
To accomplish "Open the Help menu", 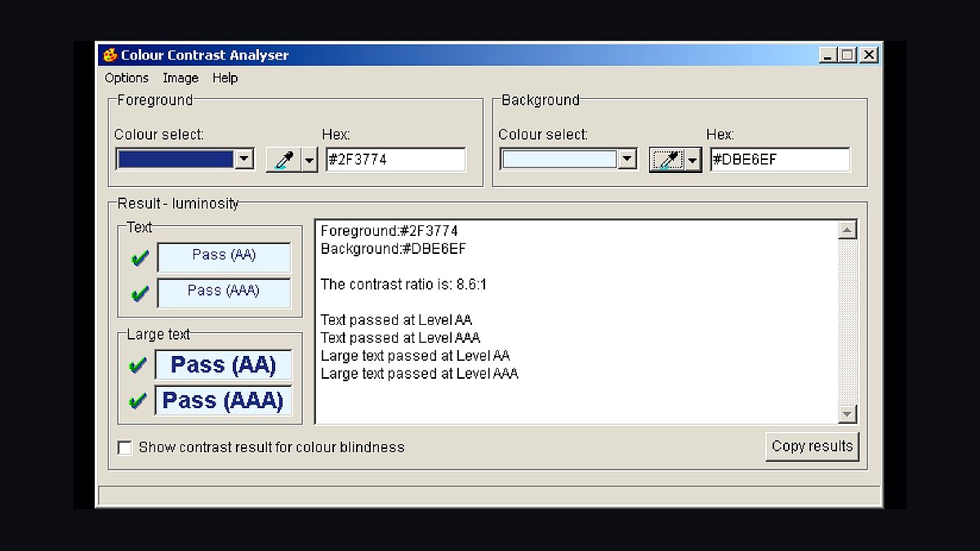I will pos(225,78).
